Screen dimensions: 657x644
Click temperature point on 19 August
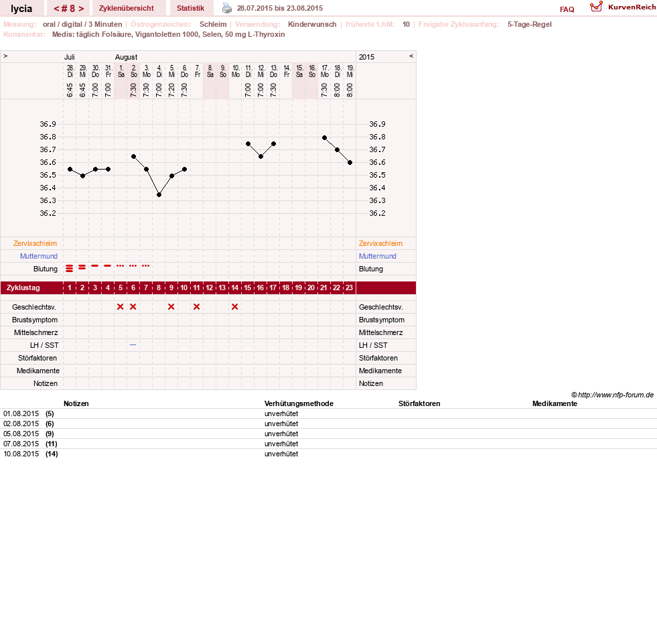point(350,163)
